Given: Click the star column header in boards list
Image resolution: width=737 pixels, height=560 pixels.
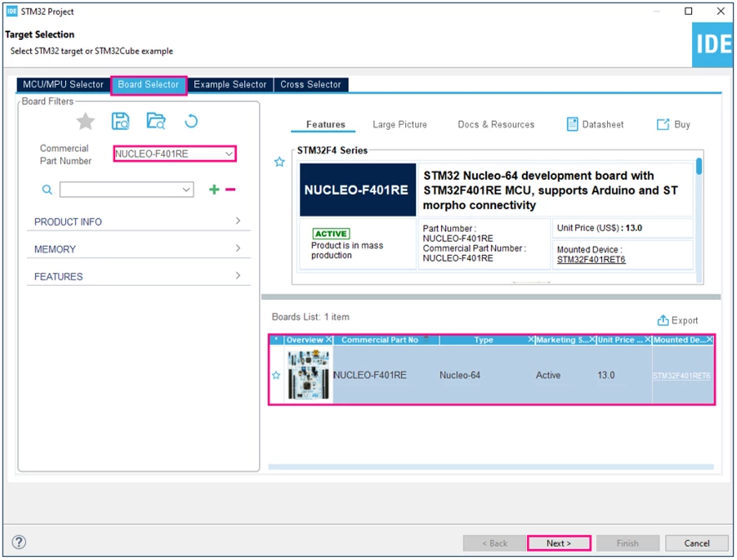Looking at the screenshot, I should tap(277, 340).
